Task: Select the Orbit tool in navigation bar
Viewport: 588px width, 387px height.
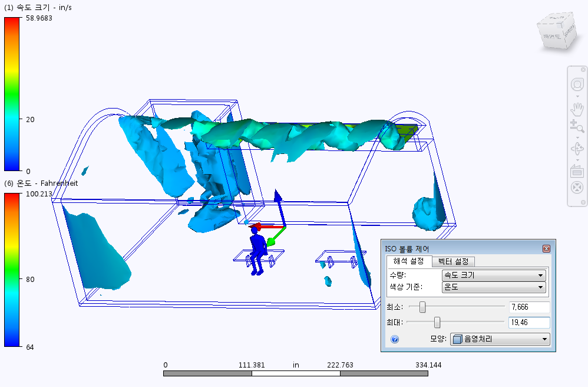Action: pos(577,149)
